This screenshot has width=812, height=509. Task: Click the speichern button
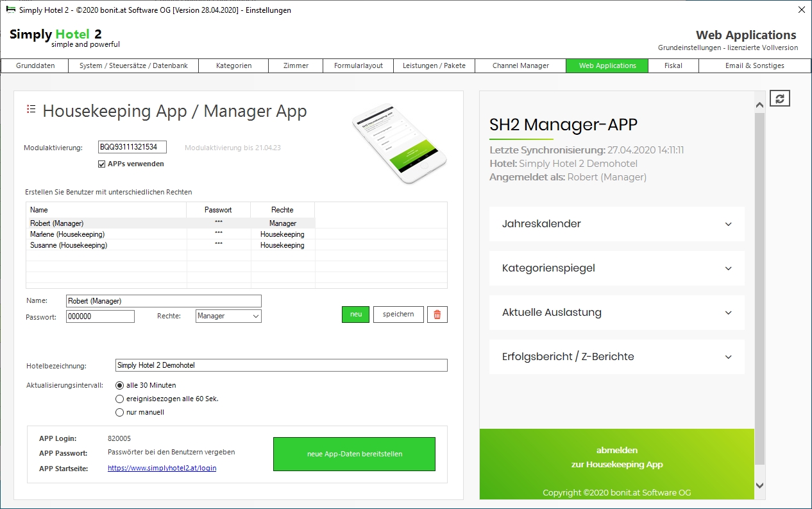tap(398, 315)
